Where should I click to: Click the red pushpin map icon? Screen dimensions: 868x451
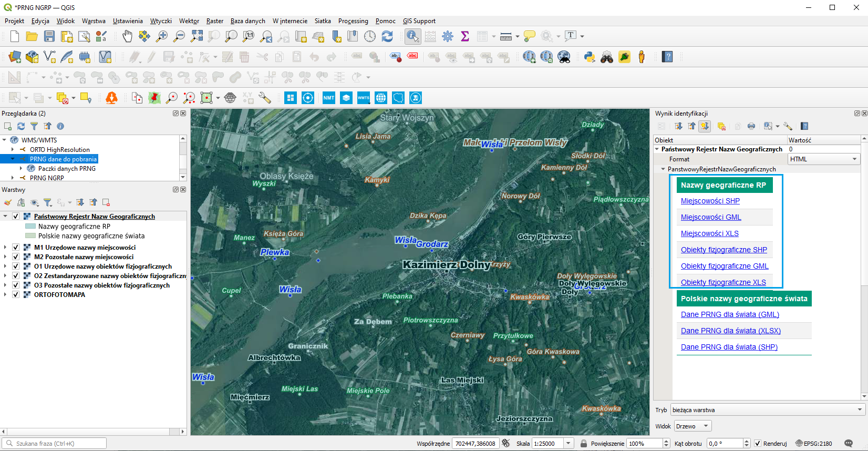tap(154, 98)
